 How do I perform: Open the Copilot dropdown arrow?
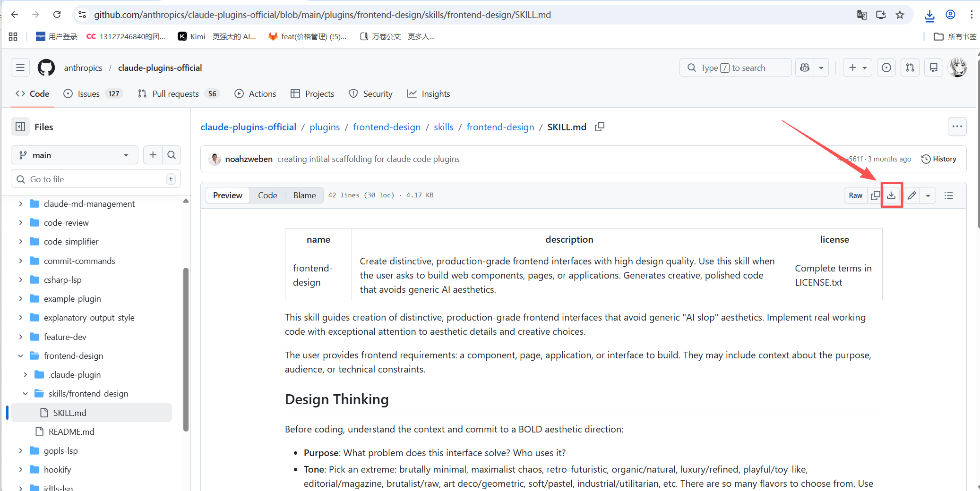(821, 68)
